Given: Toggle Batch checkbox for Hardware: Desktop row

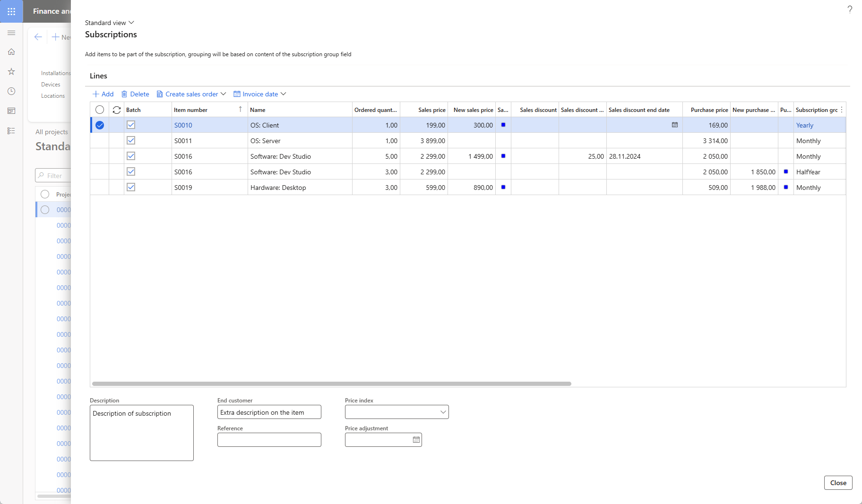Looking at the screenshot, I should pyautogui.click(x=131, y=188).
